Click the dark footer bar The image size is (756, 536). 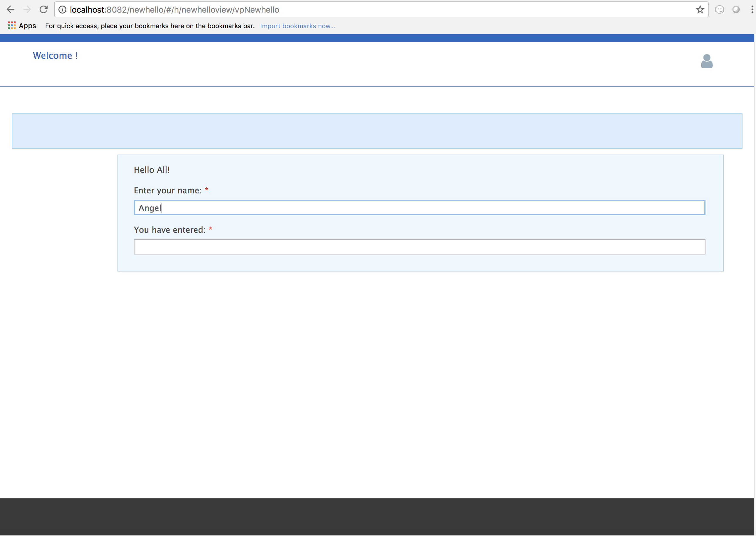point(377,517)
